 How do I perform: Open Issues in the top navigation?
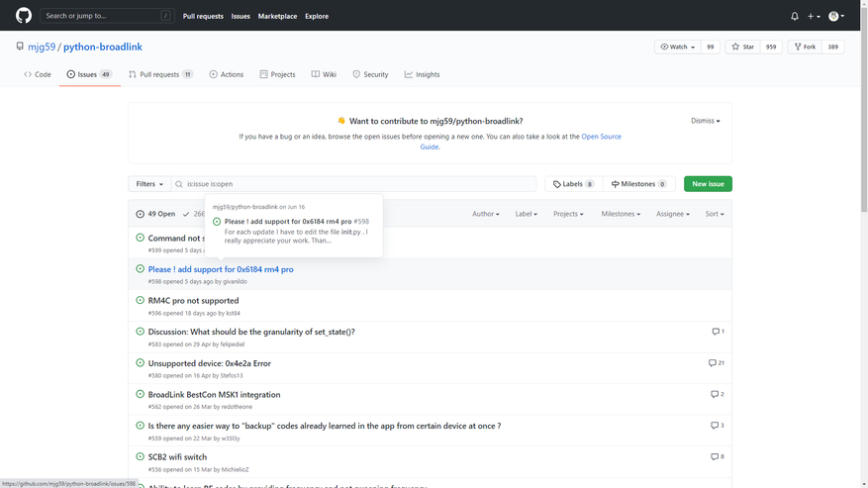click(x=241, y=16)
